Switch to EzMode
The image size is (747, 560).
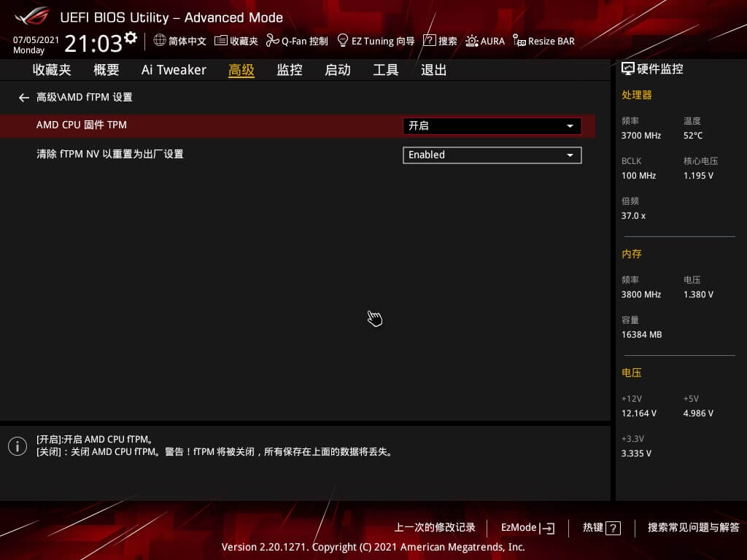(527, 527)
